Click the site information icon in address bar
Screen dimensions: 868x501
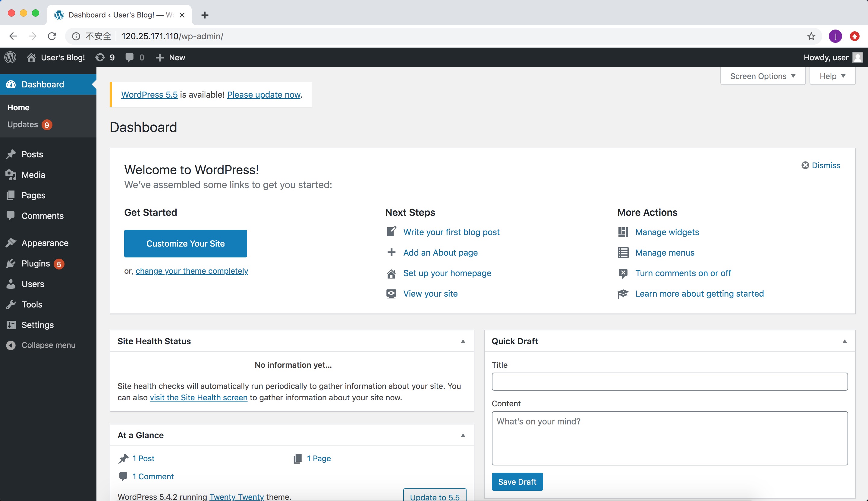[x=76, y=36]
